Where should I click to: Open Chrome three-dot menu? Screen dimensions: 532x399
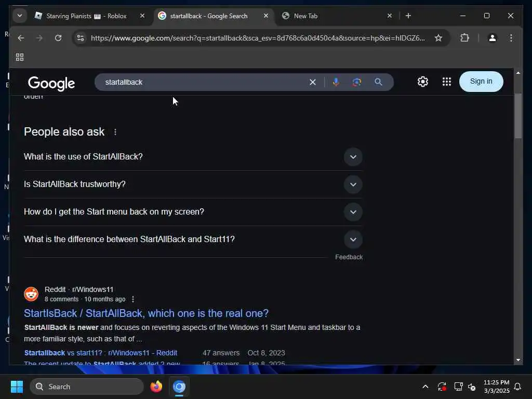click(x=511, y=38)
